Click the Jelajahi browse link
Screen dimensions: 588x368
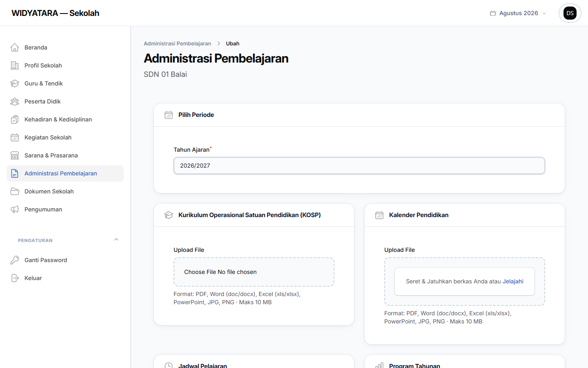coord(513,281)
